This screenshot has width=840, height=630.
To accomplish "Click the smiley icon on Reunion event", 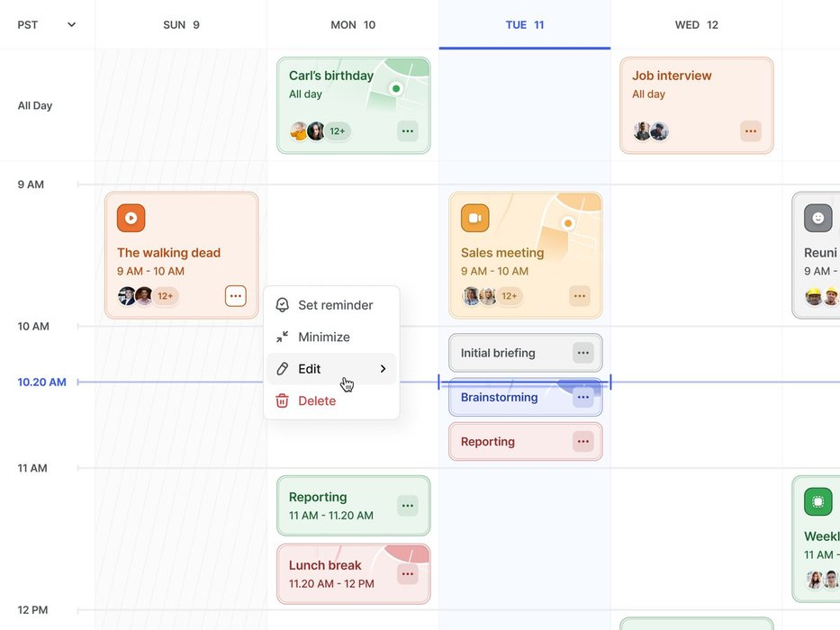I will coord(818,218).
